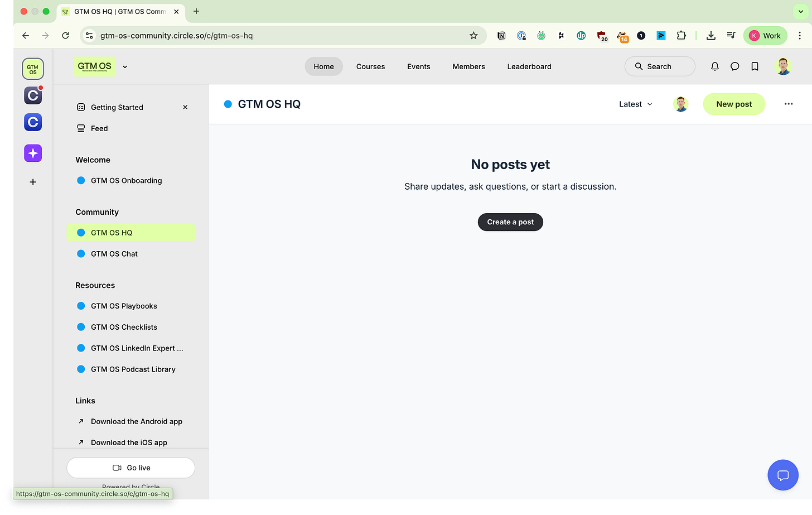Close the GTM OS HQ browser tab
The height and width of the screenshot is (515, 812).
(x=176, y=11)
